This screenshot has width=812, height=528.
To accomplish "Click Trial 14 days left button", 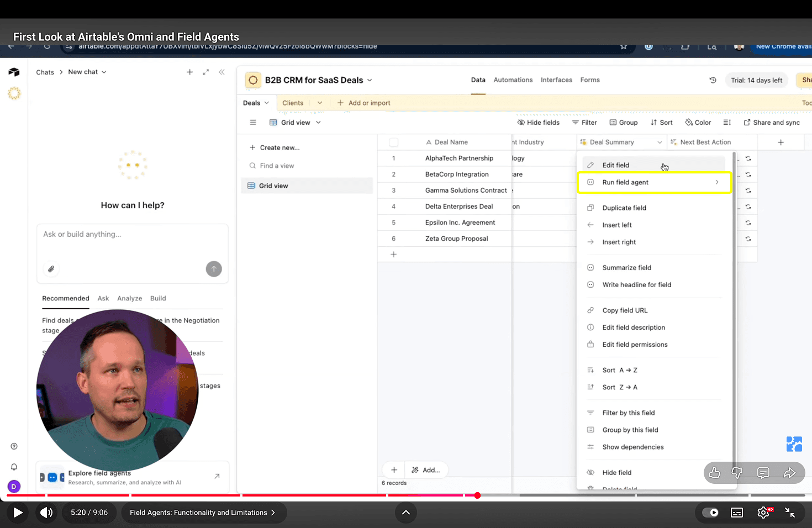I will pyautogui.click(x=756, y=81).
